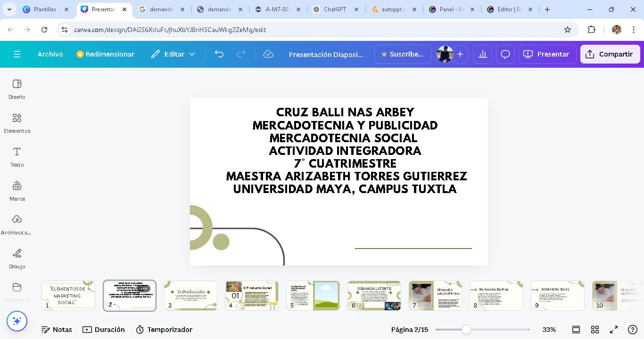Expand the Editar mode dropdown
Image resolution: width=644 pixels, height=339 pixels.
tap(173, 54)
